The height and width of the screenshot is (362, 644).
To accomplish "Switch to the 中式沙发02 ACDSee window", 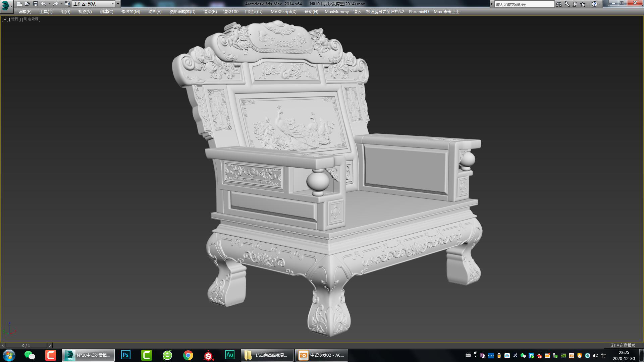I will tap(321, 355).
